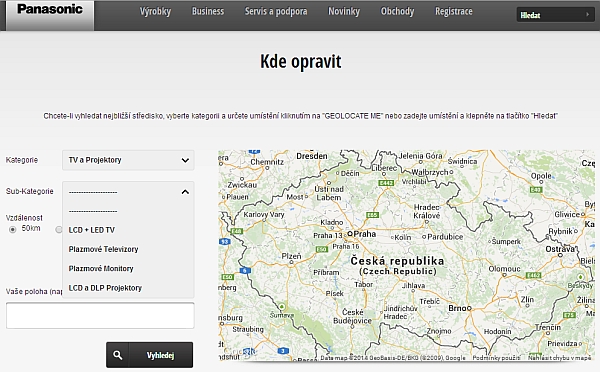Open the Business menu
The image size is (600, 372).
[208, 11]
